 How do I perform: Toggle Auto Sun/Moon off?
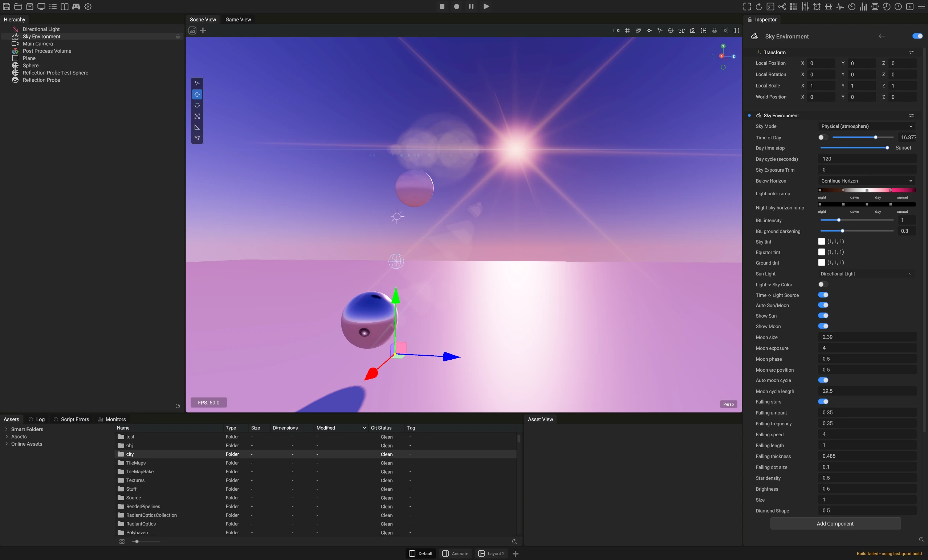coord(823,305)
